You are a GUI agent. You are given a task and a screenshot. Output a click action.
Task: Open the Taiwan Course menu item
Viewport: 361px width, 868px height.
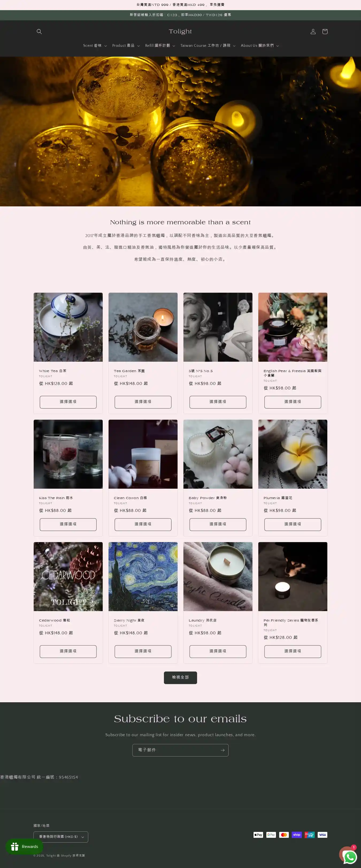(x=208, y=45)
